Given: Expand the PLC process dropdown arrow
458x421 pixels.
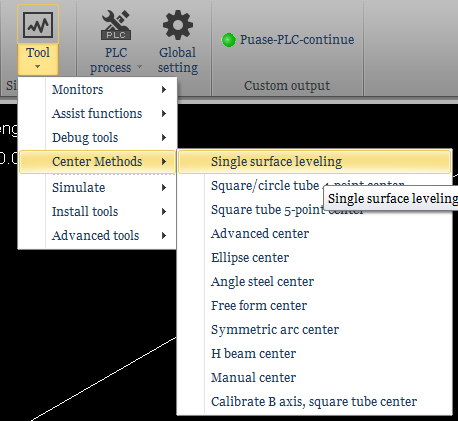Looking at the screenshot, I should 140,67.
